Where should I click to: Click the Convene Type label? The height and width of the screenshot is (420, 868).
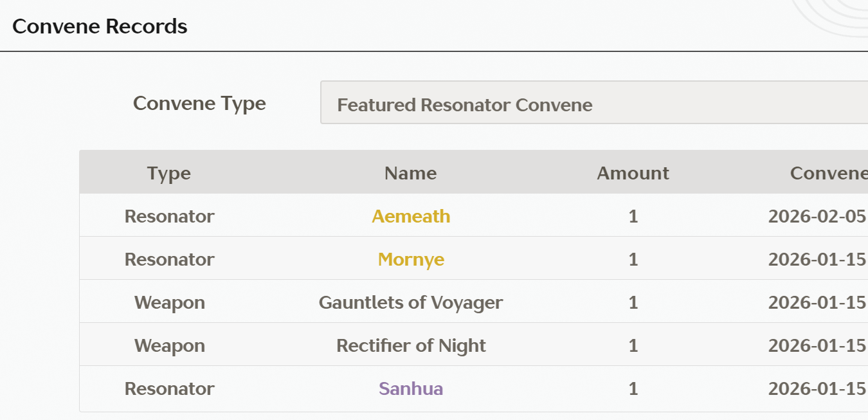click(x=199, y=104)
